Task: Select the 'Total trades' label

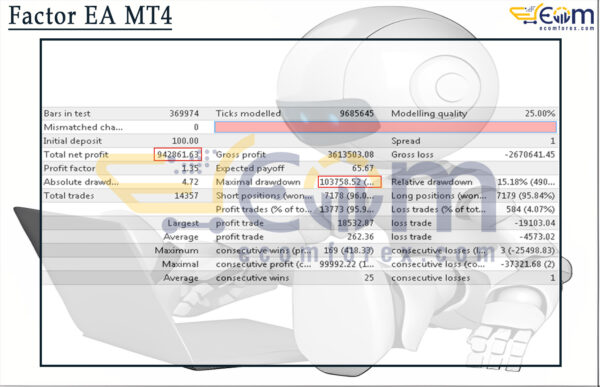Action: tap(69, 196)
